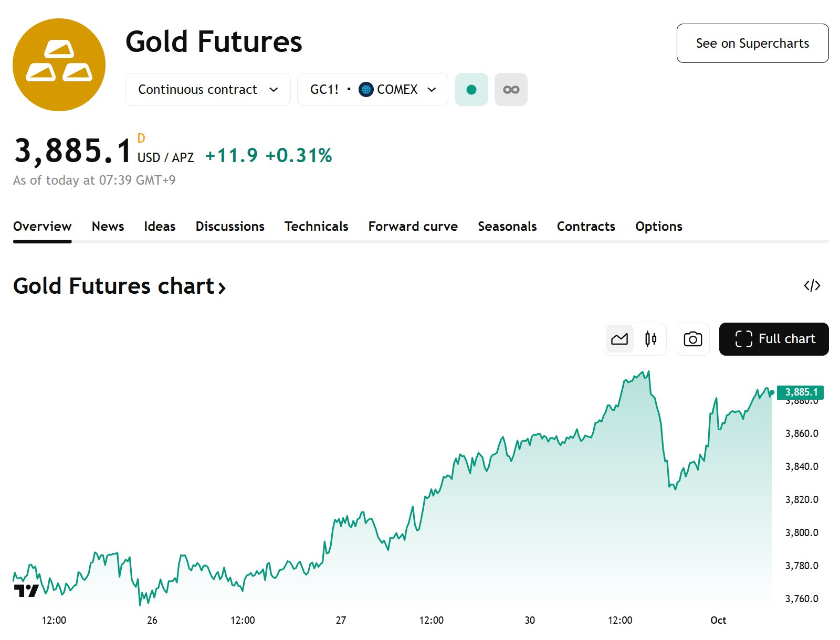
Task: Click the green market status dot
Action: click(x=471, y=90)
